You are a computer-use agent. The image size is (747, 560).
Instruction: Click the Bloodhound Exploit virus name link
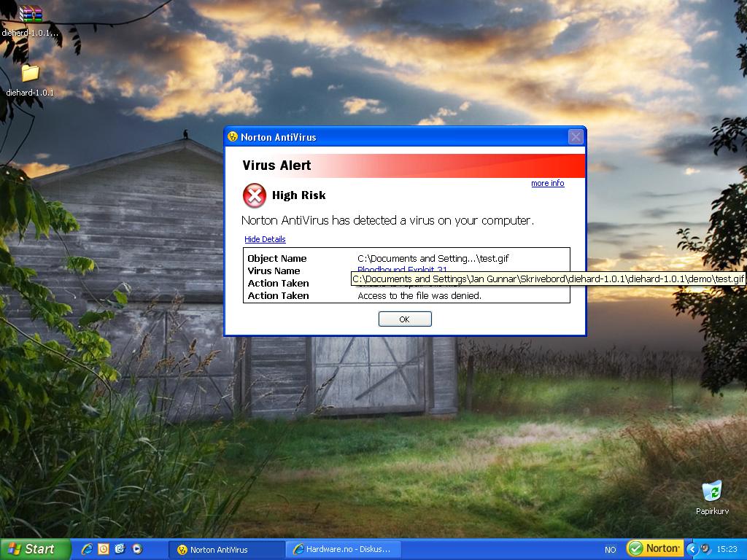[402, 270]
